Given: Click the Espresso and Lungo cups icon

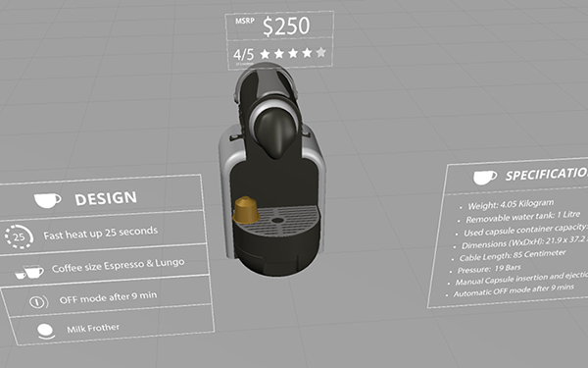Looking at the screenshot, I should (29, 272).
